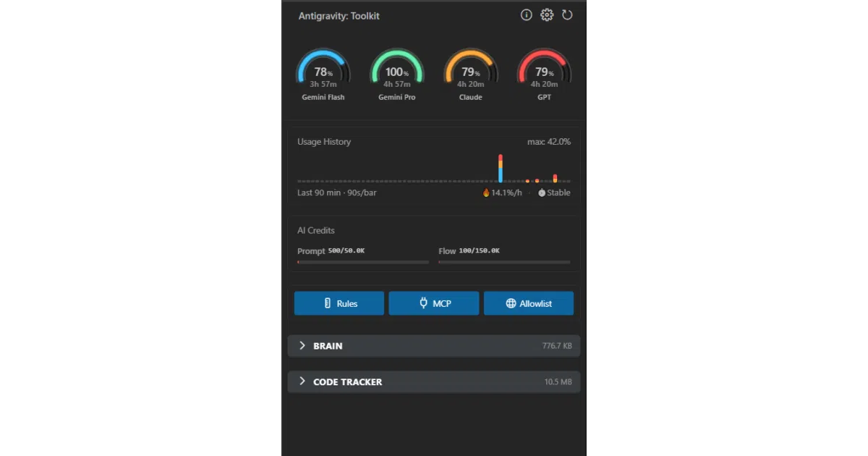Open settings via the gear icon

(x=547, y=15)
